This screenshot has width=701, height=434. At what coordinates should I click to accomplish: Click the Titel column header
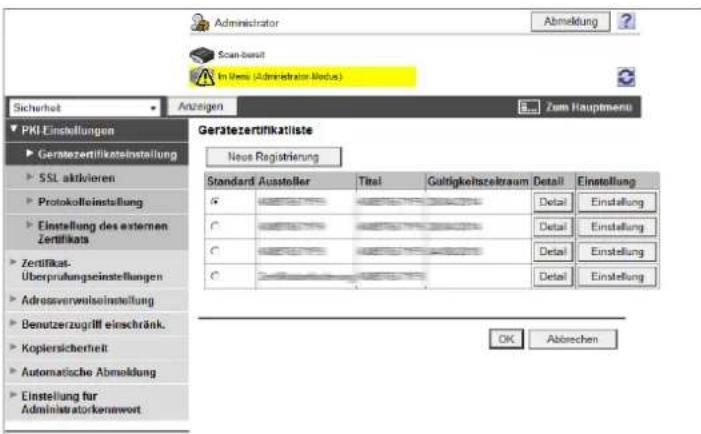click(x=391, y=181)
